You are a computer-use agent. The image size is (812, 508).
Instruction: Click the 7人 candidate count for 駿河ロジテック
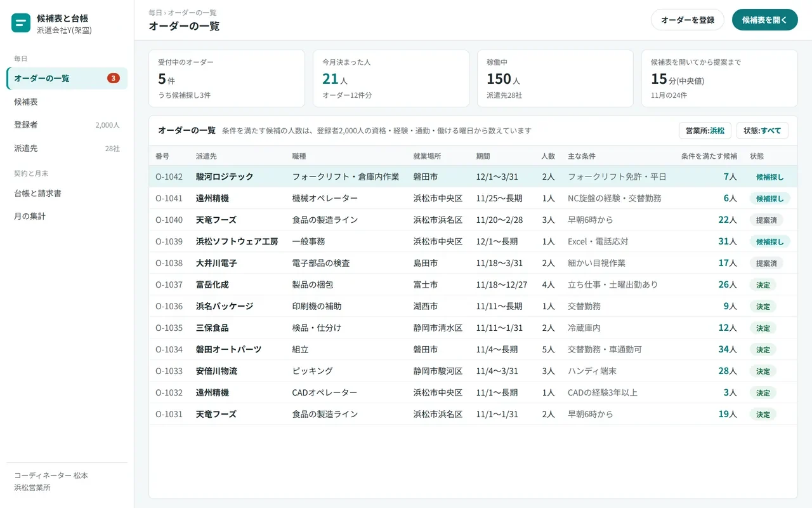(730, 177)
